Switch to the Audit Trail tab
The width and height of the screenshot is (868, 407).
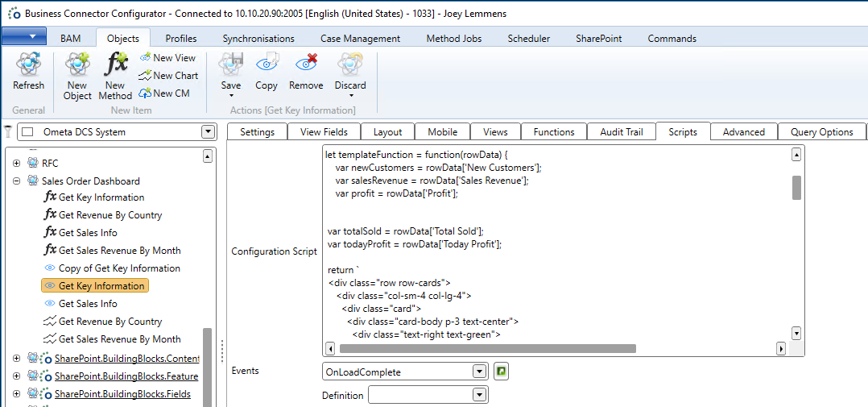click(x=621, y=132)
